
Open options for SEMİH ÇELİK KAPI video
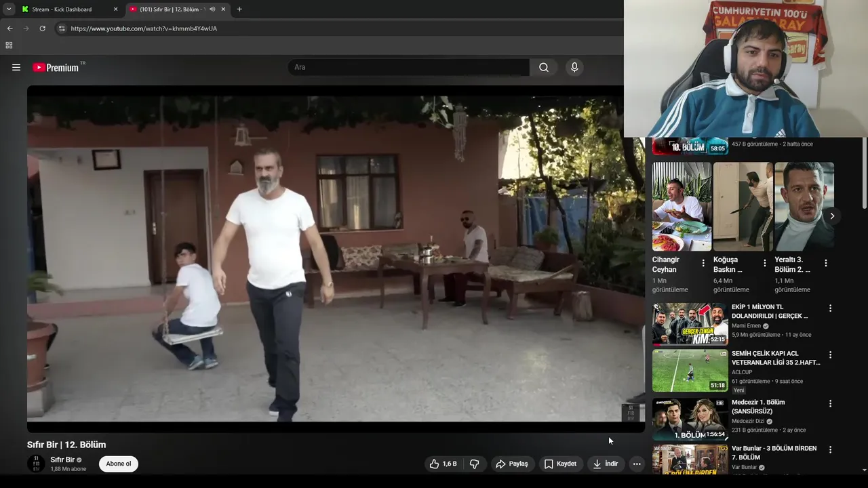[x=830, y=354]
